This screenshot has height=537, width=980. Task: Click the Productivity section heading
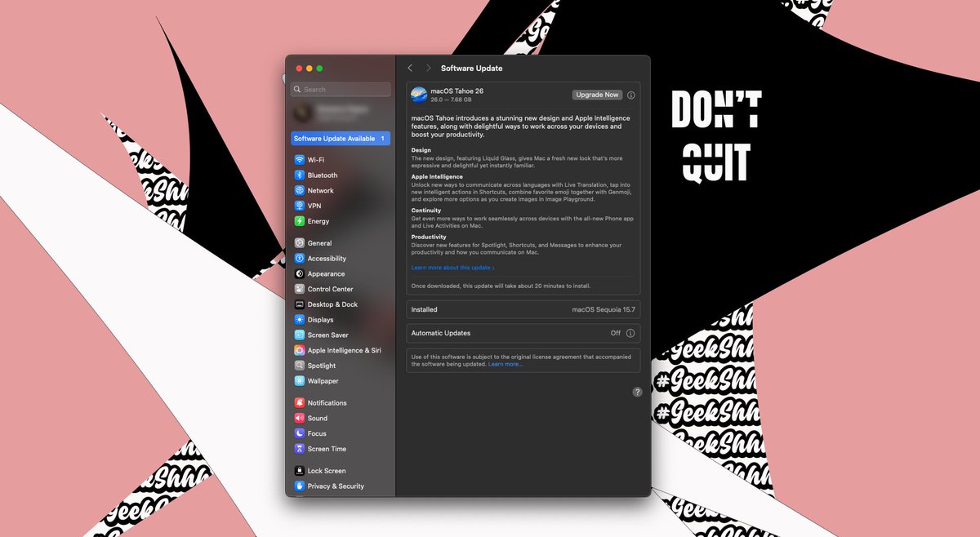(429, 237)
